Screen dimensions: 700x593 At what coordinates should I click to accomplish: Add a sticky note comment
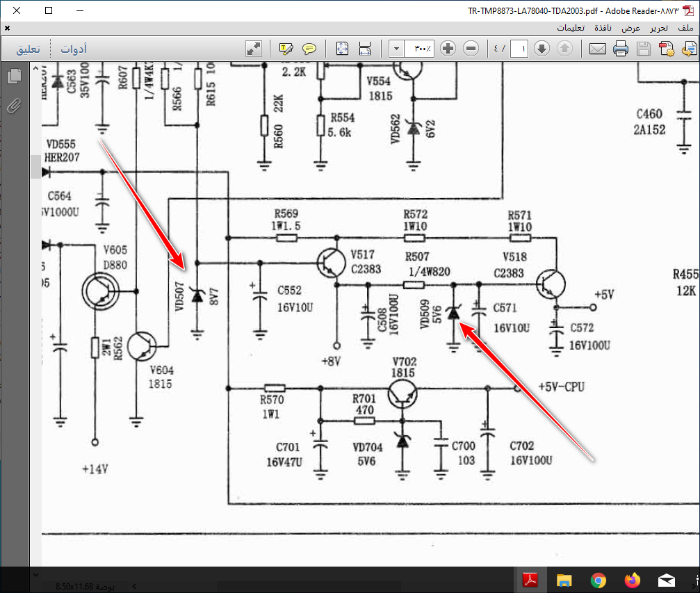click(x=309, y=48)
